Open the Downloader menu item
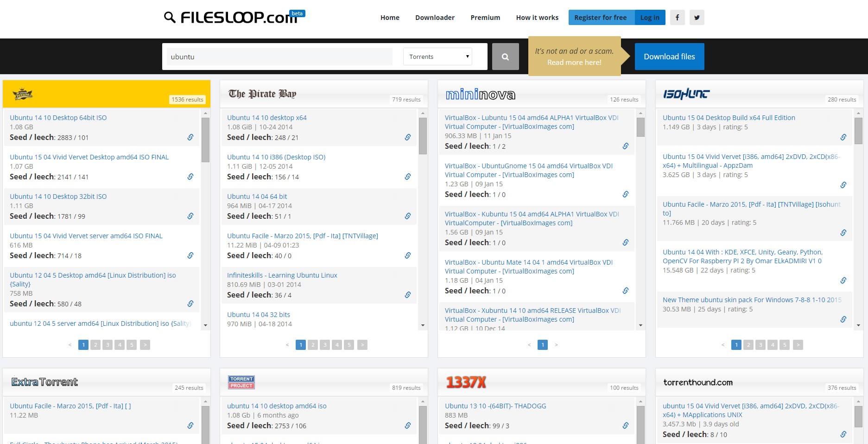The height and width of the screenshot is (444, 868). pos(434,17)
